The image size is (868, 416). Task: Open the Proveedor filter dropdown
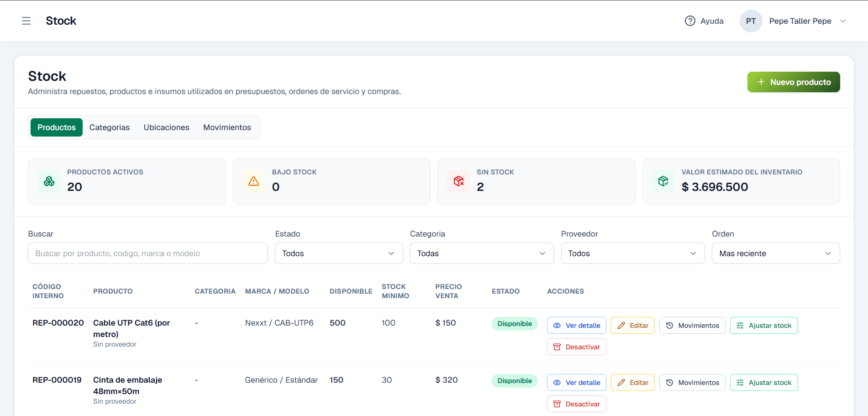point(633,253)
